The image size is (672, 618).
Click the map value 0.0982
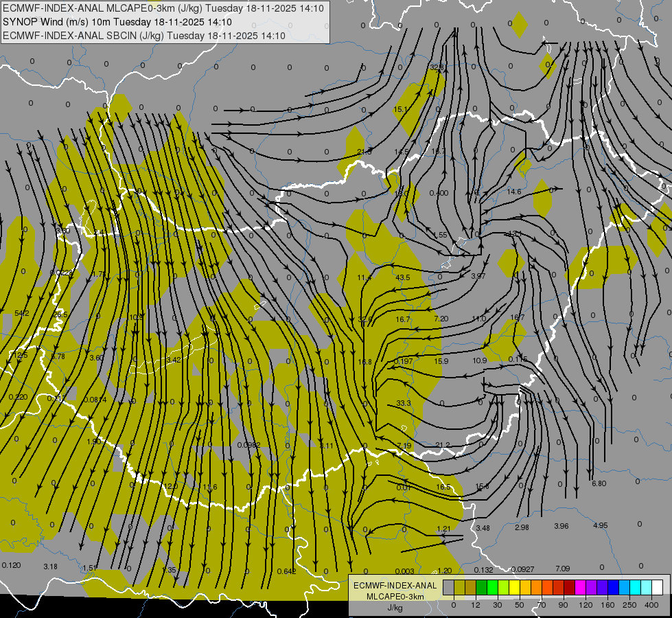coord(249,445)
